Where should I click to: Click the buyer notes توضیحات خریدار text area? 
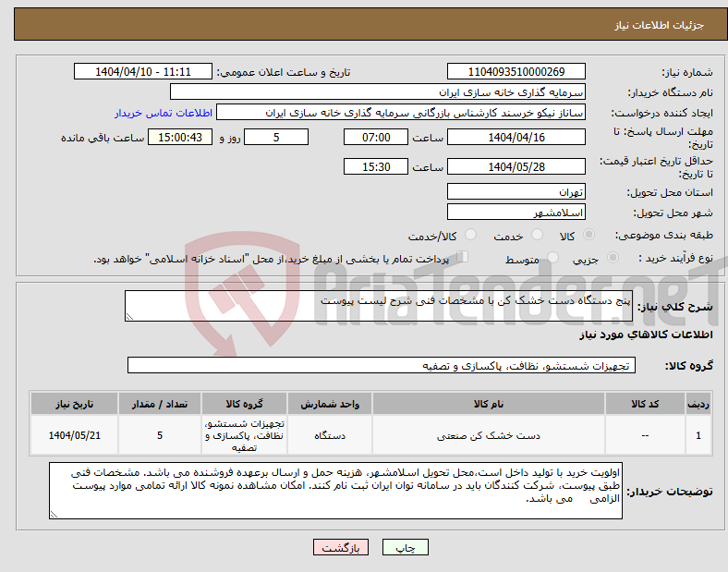tap(335, 491)
